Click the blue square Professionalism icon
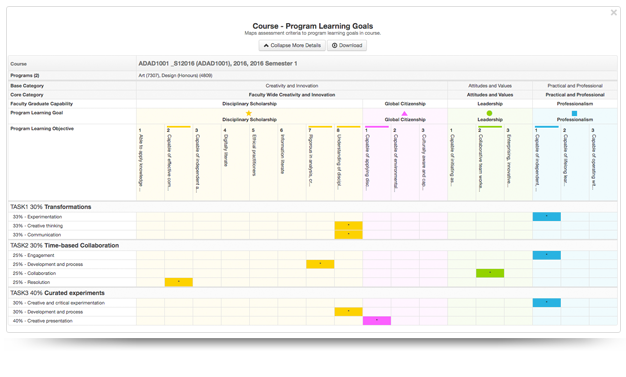This screenshot has height=377, width=626. (x=574, y=113)
